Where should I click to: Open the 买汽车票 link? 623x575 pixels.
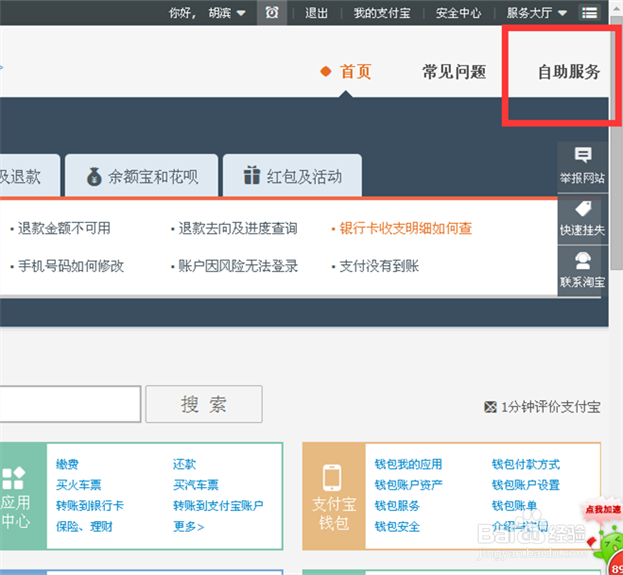pyautogui.click(x=196, y=485)
